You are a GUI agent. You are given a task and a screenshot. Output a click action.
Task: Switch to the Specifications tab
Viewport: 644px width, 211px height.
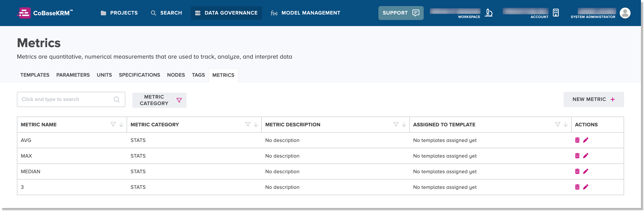point(139,75)
